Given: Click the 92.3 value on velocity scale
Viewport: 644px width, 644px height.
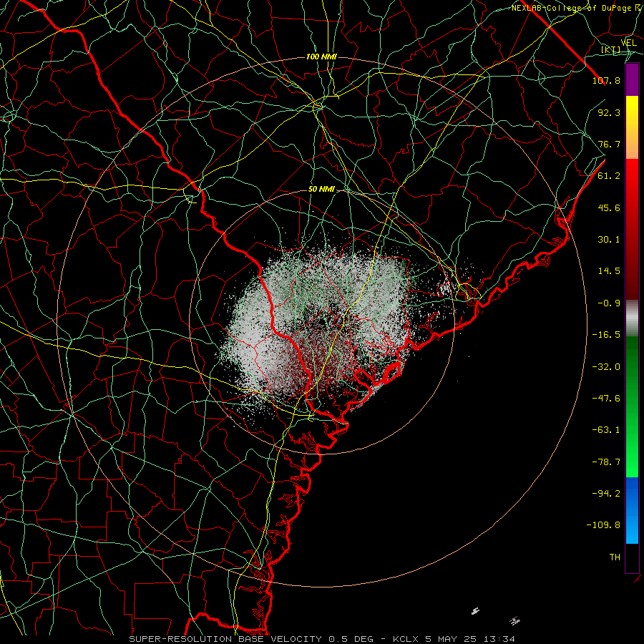Looking at the screenshot, I should tap(609, 112).
